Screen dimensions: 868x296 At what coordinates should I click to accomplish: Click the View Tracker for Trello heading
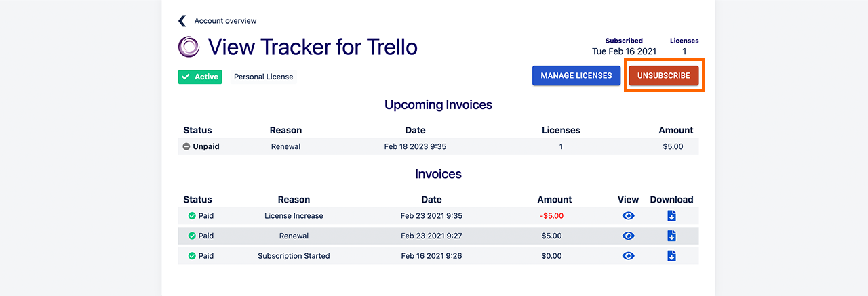313,47
